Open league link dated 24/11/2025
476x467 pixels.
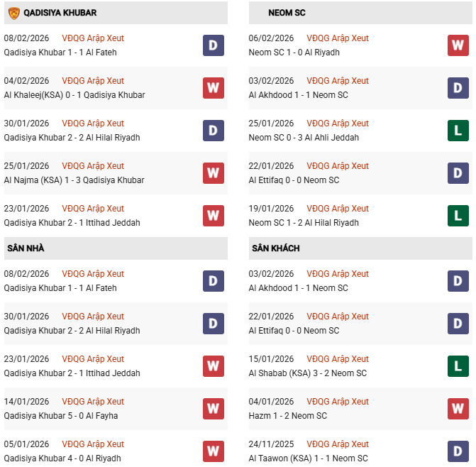(x=338, y=444)
